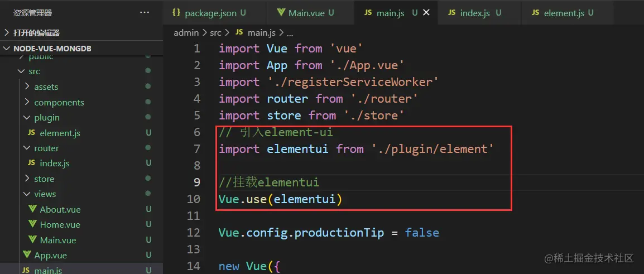Click './registerServiceWorker' on line 3
This screenshot has width=644, height=274.
353,82
